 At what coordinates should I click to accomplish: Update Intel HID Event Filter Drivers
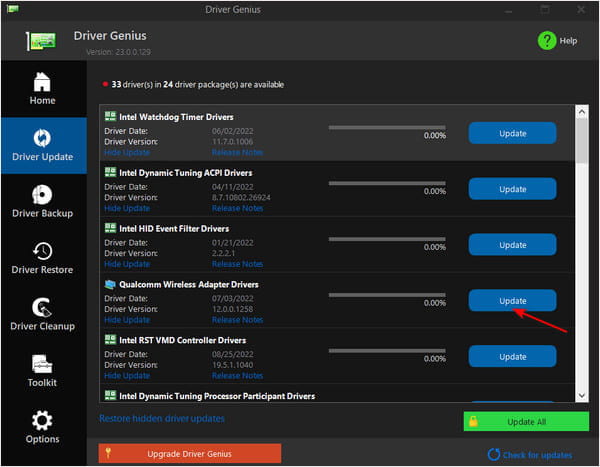coord(512,245)
